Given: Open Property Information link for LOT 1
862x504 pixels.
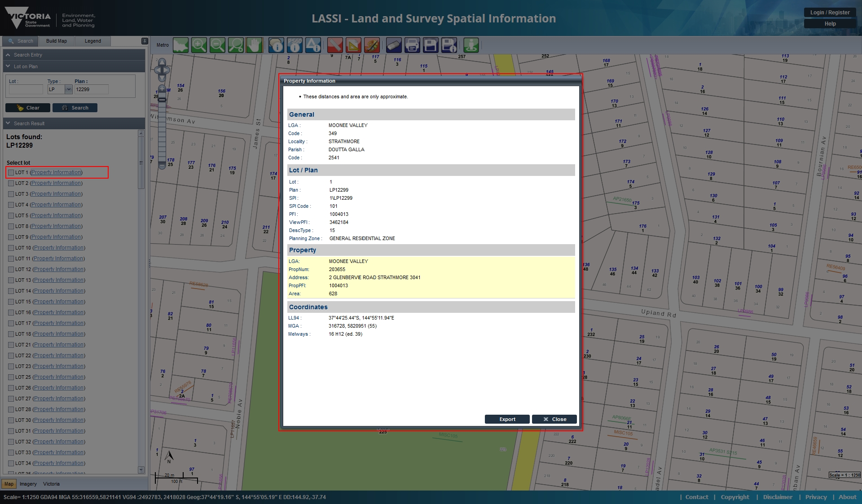Looking at the screenshot, I should pyautogui.click(x=57, y=172).
